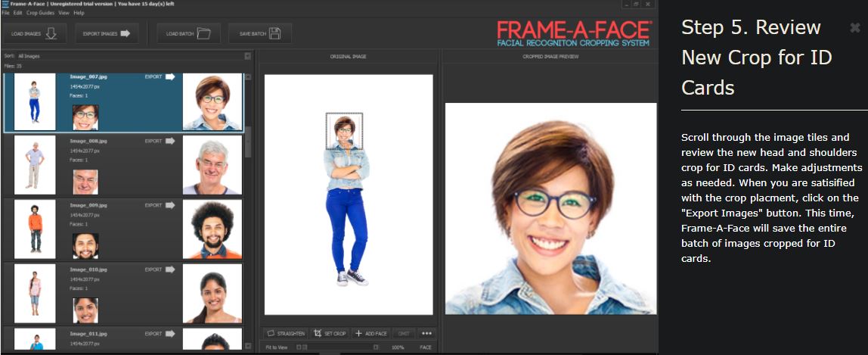Image resolution: width=868 pixels, height=355 pixels.
Task: Click the Save Batch floppy disk icon
Action: pyautogui.click(x=274, y=34)
